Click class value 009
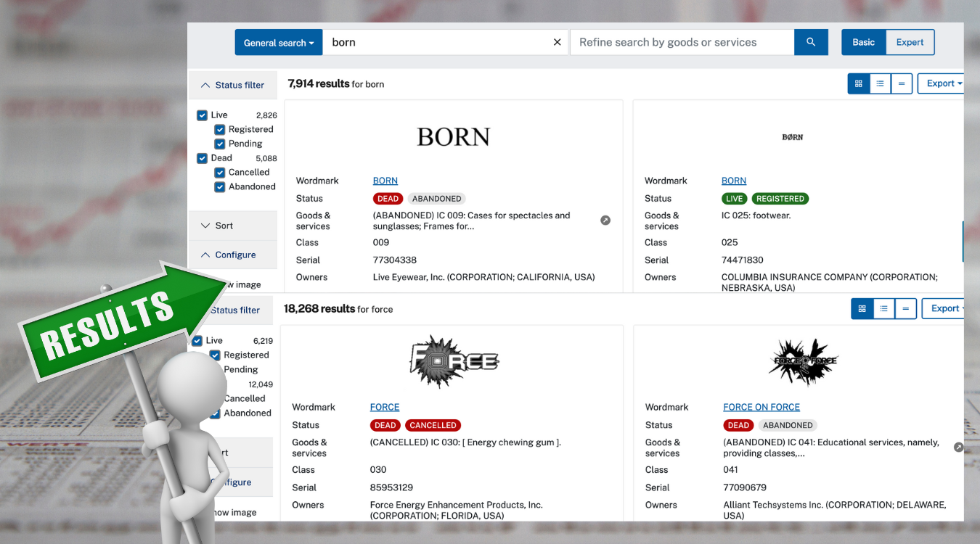The width and height of the screenshot is (980, 544). (381, 242)
